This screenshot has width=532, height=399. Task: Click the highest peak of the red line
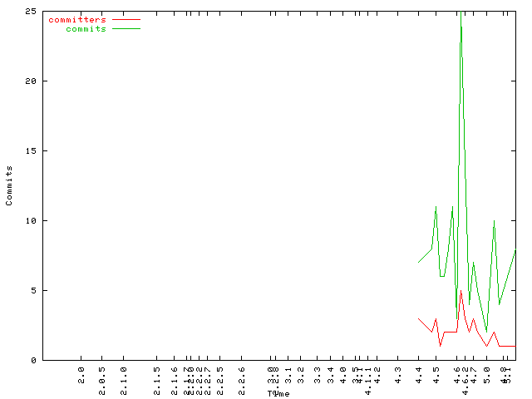pos(461,291)
